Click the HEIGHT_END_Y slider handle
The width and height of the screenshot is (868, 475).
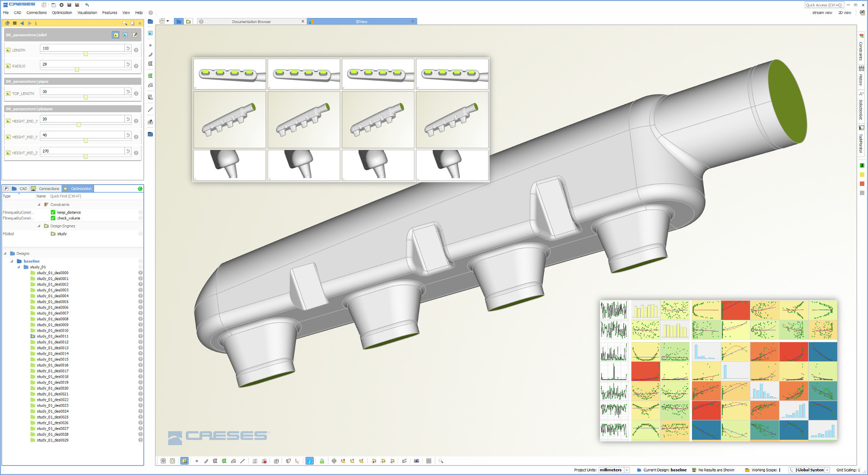click(79, 125)
